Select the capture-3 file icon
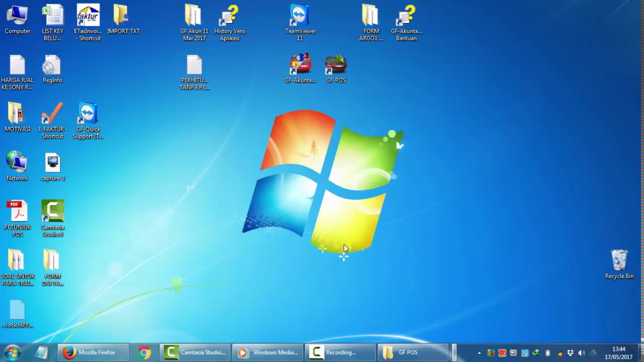This screenshot has height=362, width=644. click(x=53, y=167)
